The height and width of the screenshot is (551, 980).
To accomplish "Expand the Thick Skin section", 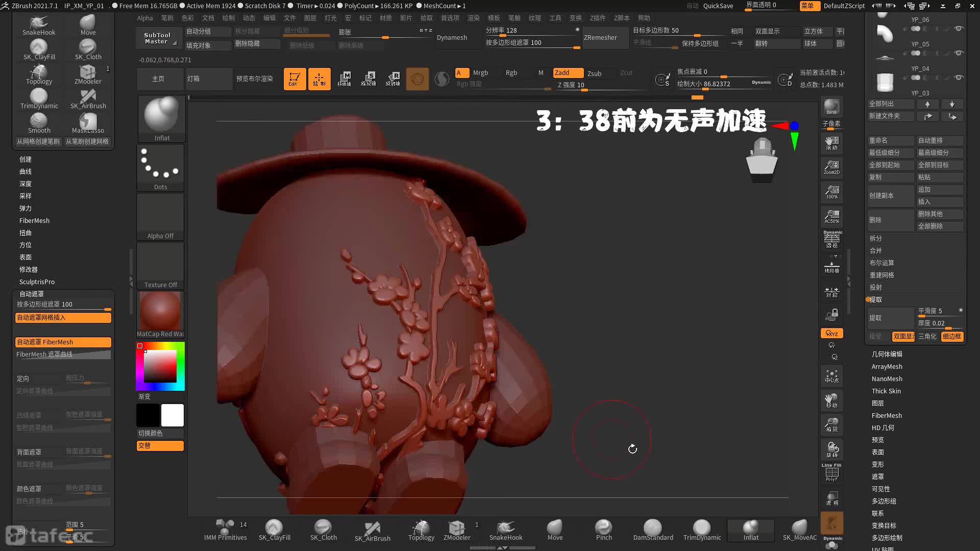I will point(886,391).
